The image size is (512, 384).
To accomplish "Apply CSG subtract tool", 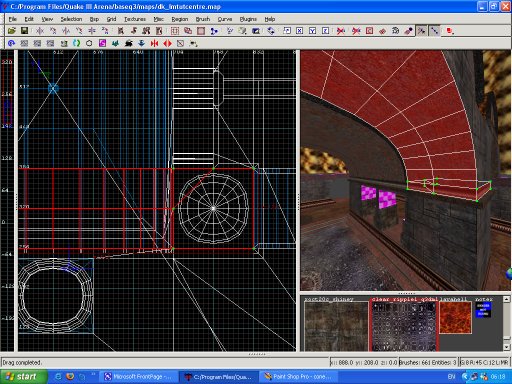I will point(175,31).
